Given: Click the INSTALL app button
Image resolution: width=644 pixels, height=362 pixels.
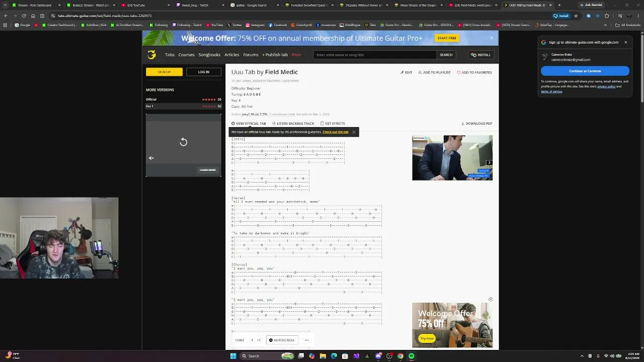Looking at the screenshot, I should tap(480, 55).
